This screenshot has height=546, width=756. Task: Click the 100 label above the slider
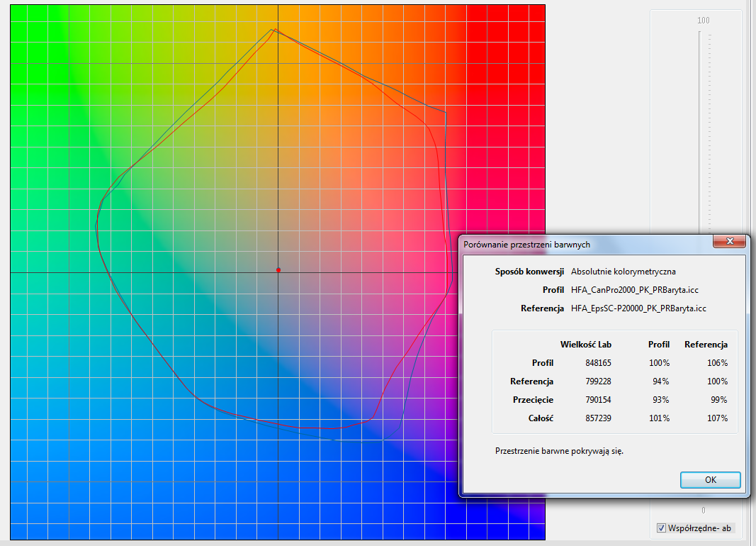pyautogui.click(x=703, y=21)
